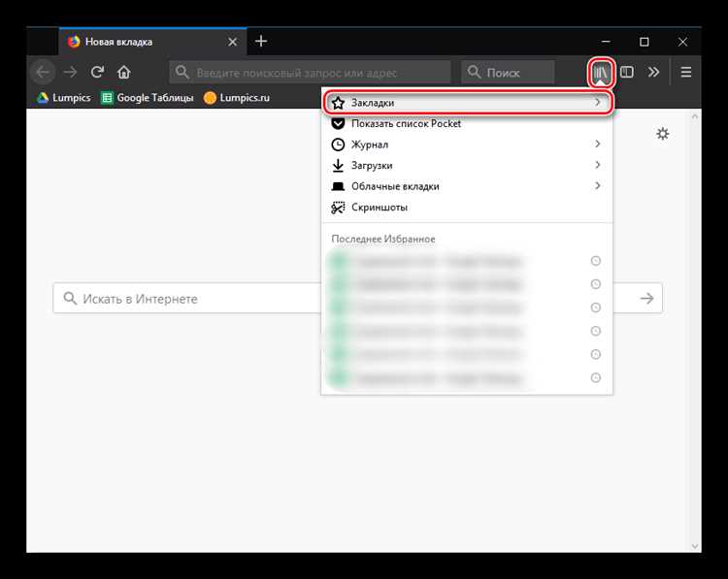Click the Pocket icon in menu
Image resolution: width=728 pixels, height=579 pixels.
[x=338, y=123]
